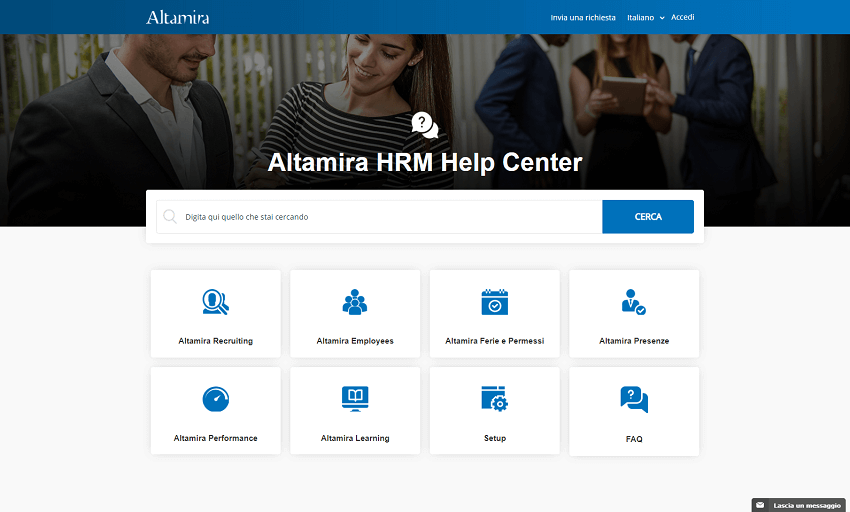Select the Altamira Performance label
Viewport: 850px width, 512px height.
click(x=215, y=438)
